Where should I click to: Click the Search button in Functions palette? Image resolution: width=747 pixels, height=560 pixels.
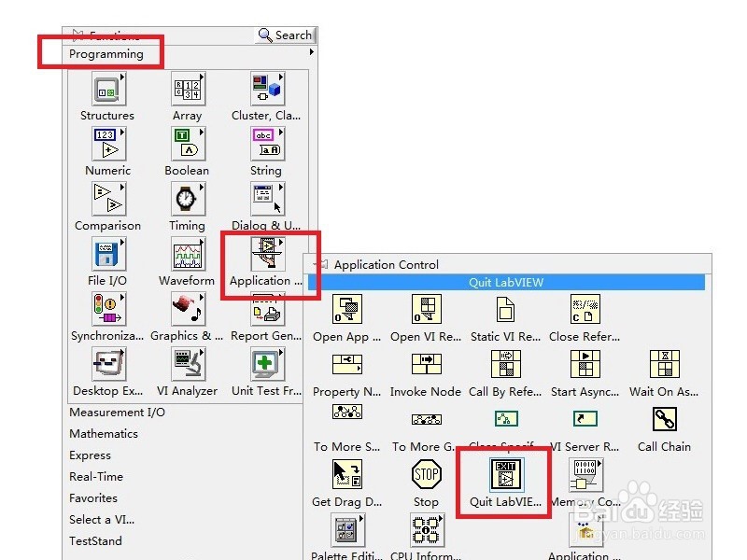pos(286,35)
